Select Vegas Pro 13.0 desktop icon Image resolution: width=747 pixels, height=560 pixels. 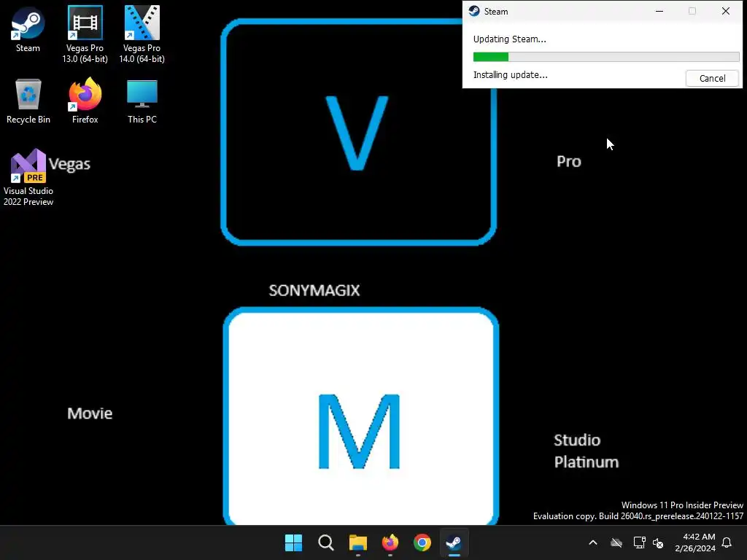click(x=85, y=34)
